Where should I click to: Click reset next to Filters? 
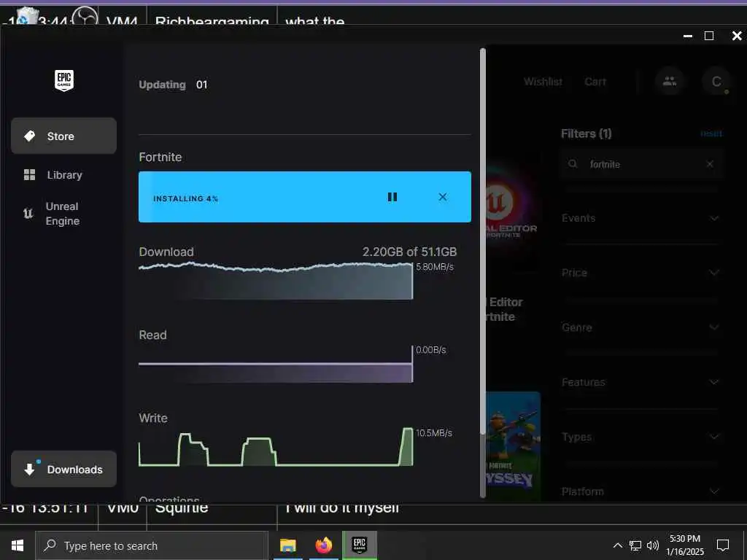click(x=711, y=133)
